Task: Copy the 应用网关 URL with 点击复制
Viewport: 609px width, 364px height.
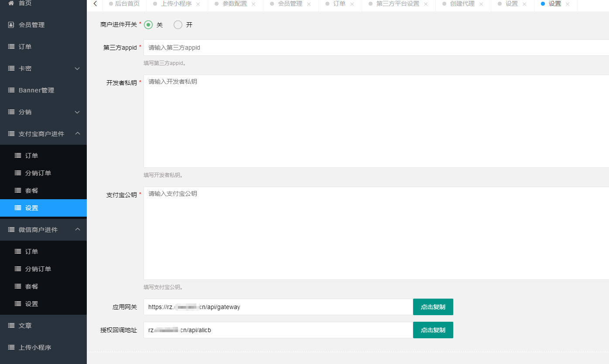Action: [x=433, y=307]
